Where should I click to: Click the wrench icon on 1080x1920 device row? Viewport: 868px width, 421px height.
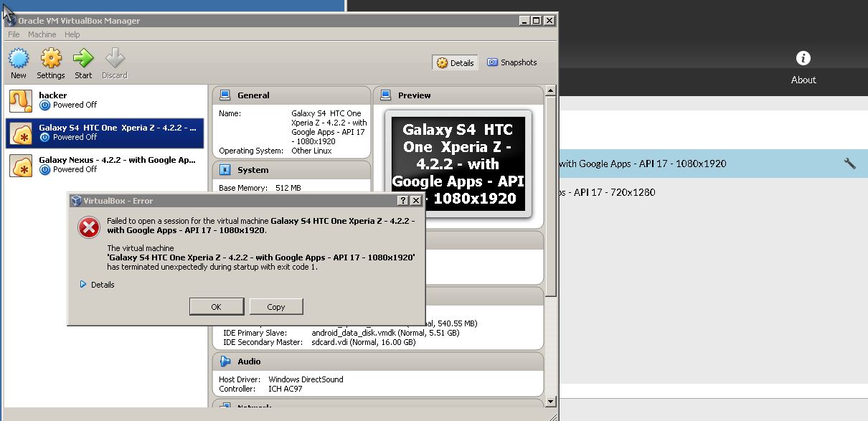(x=850, y=164)
